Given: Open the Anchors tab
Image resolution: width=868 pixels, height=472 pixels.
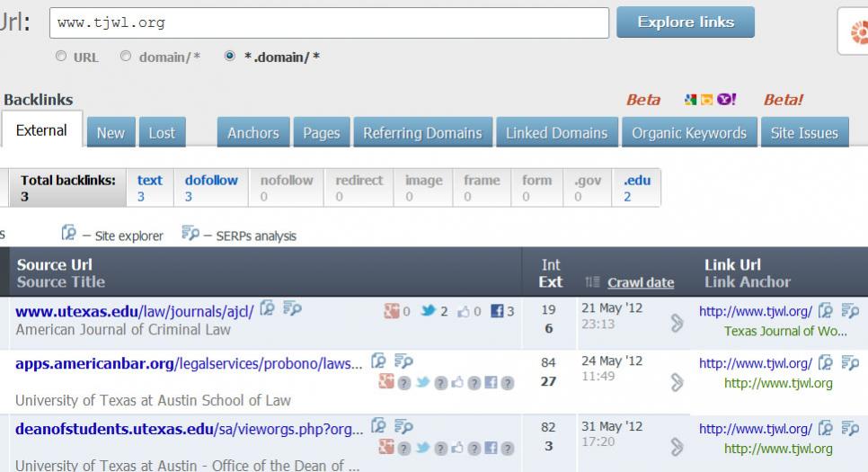Looking at the screenshot, I should click(253, 132).
